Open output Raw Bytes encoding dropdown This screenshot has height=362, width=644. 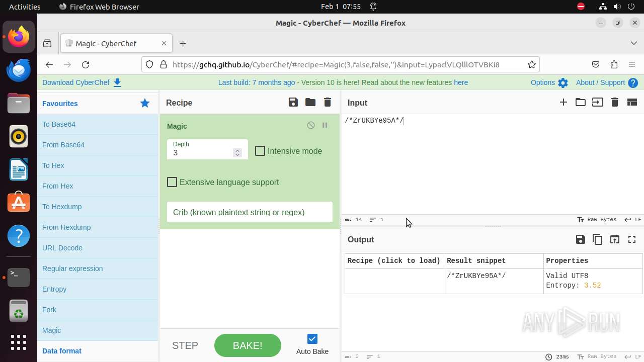click(x=597, y=356)
